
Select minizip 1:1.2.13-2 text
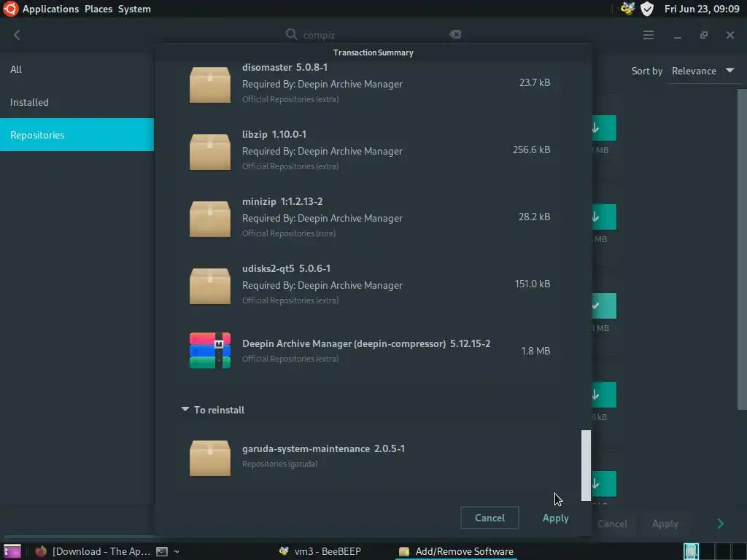point(282,201)
